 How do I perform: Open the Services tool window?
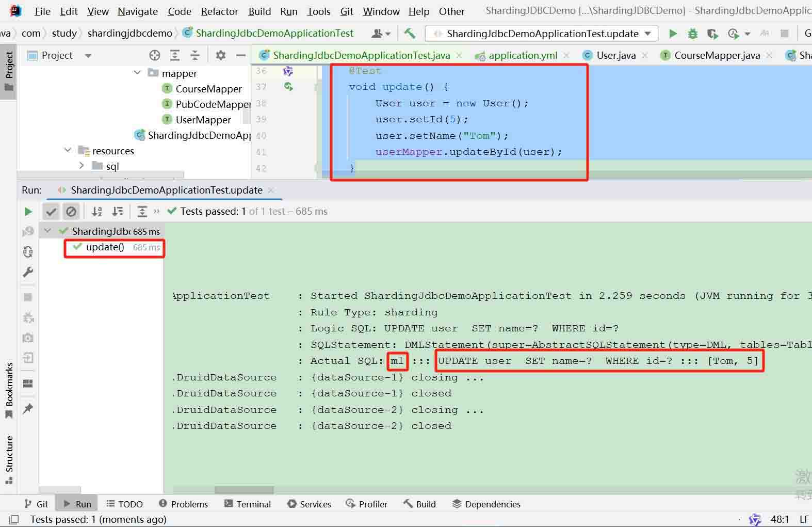(310, 504)
